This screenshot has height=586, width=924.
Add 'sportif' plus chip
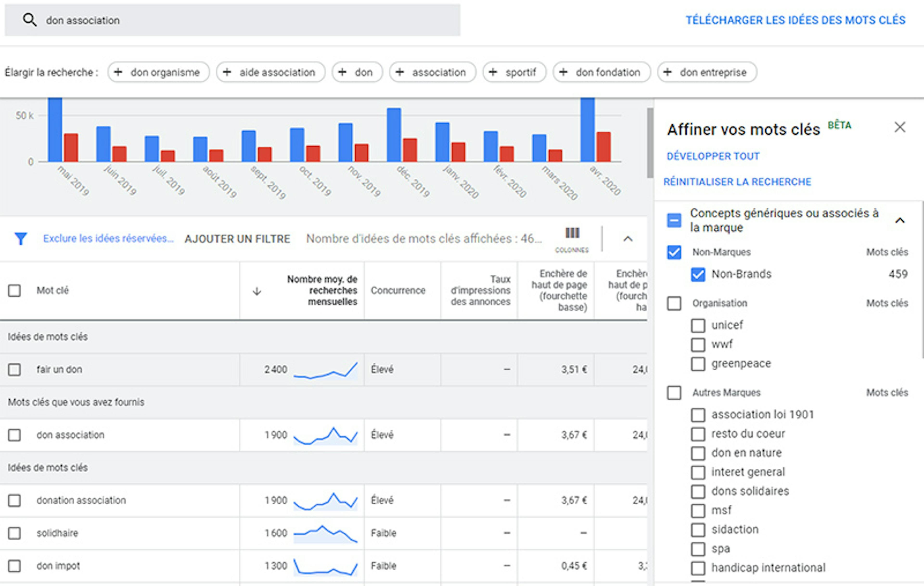coord(514,72)
